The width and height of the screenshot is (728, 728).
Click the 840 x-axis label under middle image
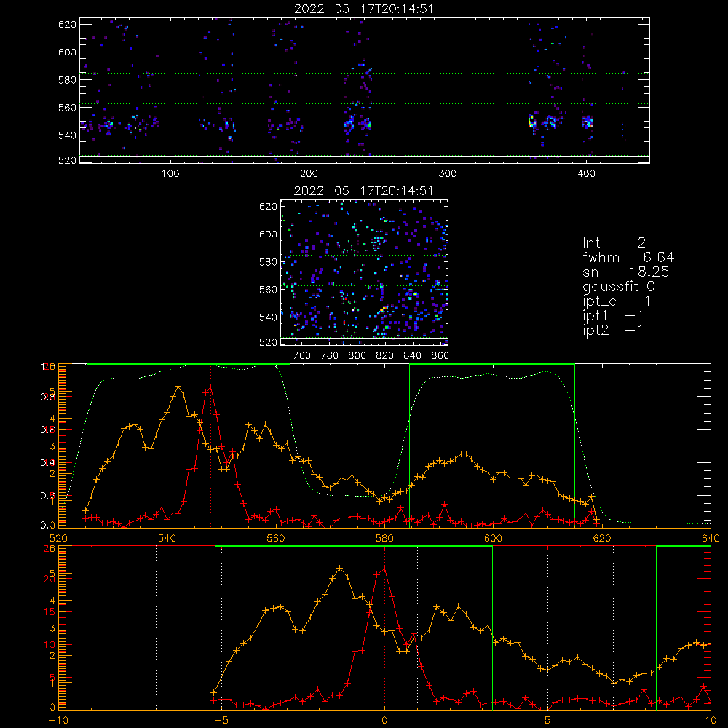tap(412, 356)
